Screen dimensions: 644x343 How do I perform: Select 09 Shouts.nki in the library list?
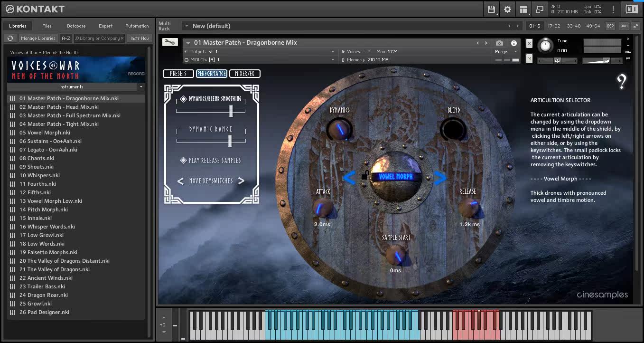pyautogui.click(x=76, y=167)
